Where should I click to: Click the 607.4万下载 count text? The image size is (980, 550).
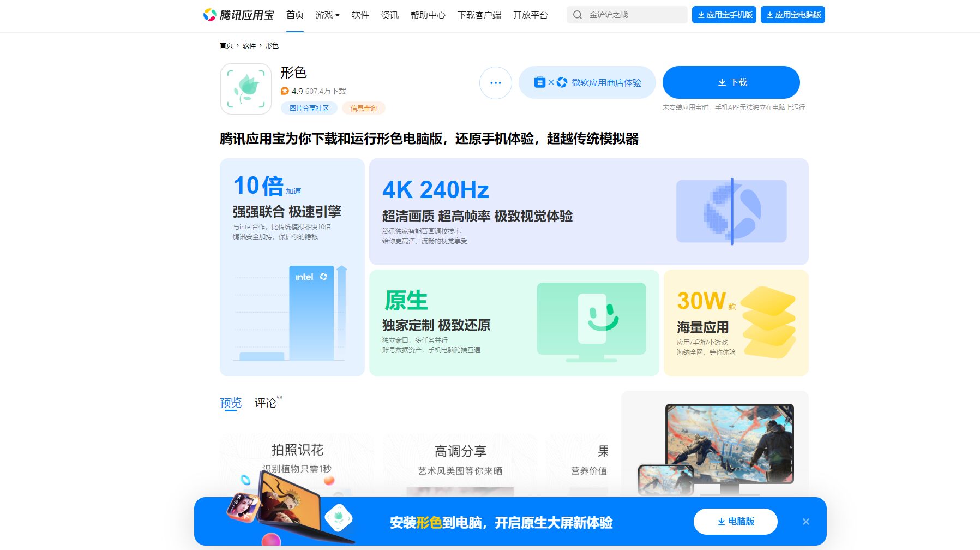coord(326,91)
